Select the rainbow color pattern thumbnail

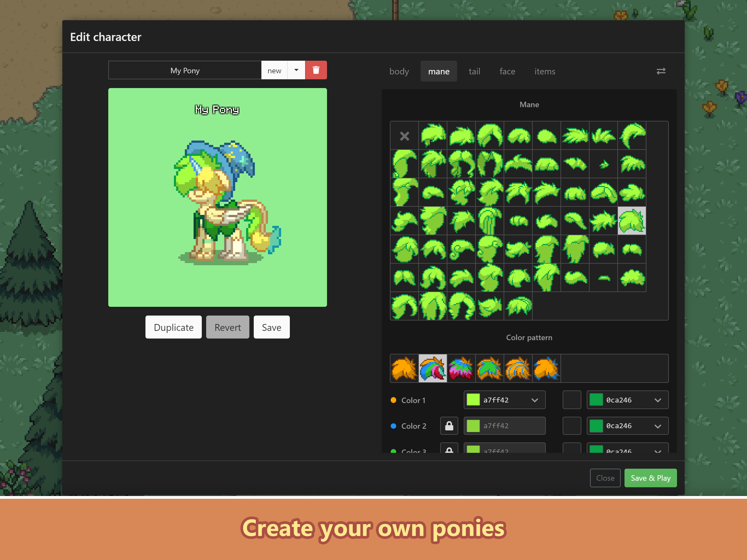[x=433, y=369]
